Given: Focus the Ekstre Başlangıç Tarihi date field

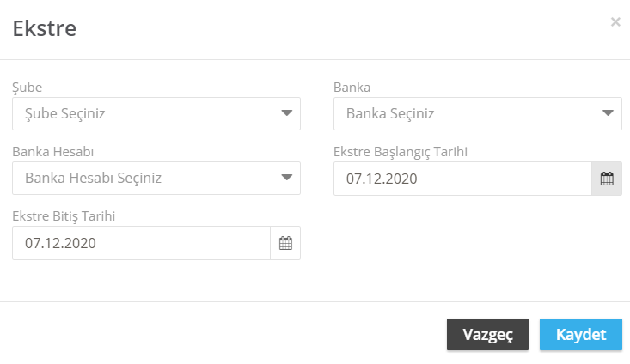Looking at the screenshot, I should pyautogui.click(x=462, y=179).
